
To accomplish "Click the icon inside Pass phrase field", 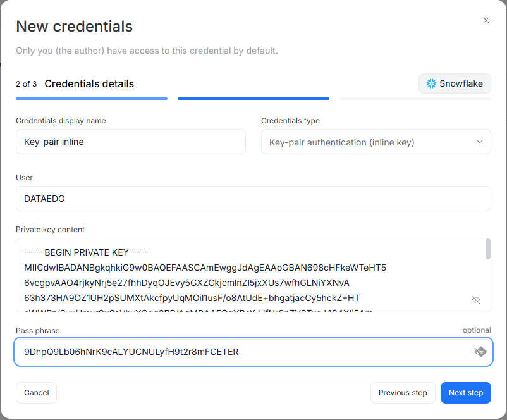I will [x=480, y=352].
